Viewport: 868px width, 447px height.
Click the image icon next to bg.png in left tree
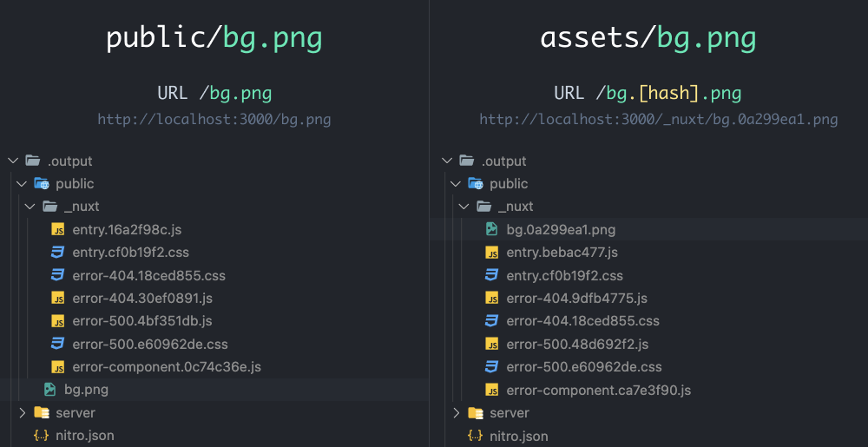pos(49,390)
